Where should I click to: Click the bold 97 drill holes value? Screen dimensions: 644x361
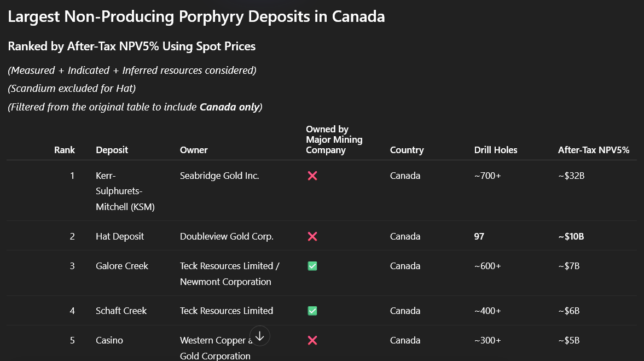coord(479,236)
